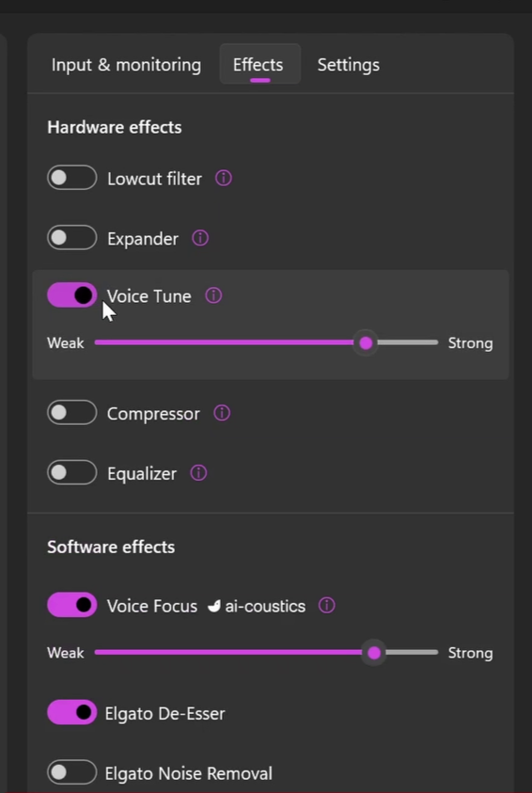Disable the Elgato De-Esser toggle
Image resolution: width=532 pixels, height=793 pixels.
(x=71, y=712)
